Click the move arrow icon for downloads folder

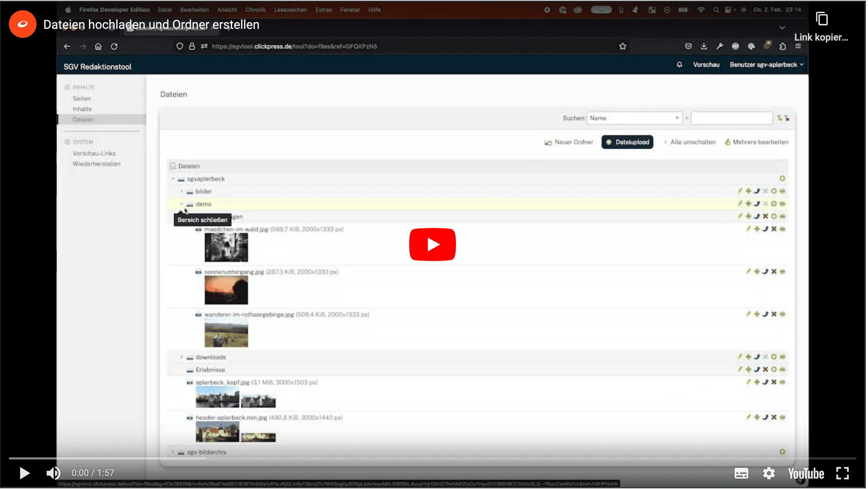(757, 357)
